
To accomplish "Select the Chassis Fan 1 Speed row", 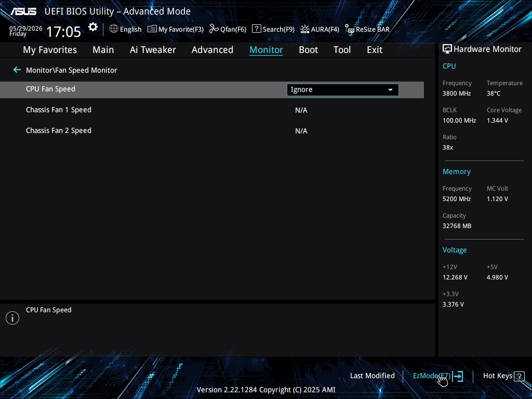I will click(x=212, y=110).
